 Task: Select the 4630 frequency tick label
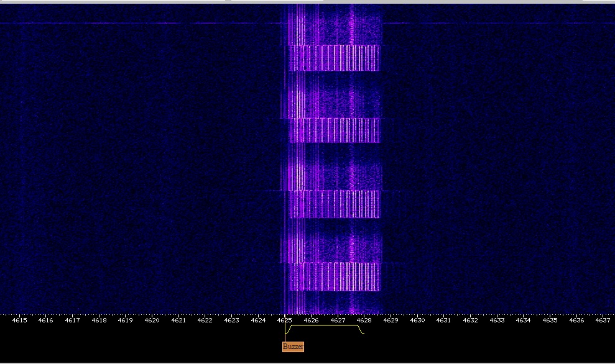click(x=417, y=321)
